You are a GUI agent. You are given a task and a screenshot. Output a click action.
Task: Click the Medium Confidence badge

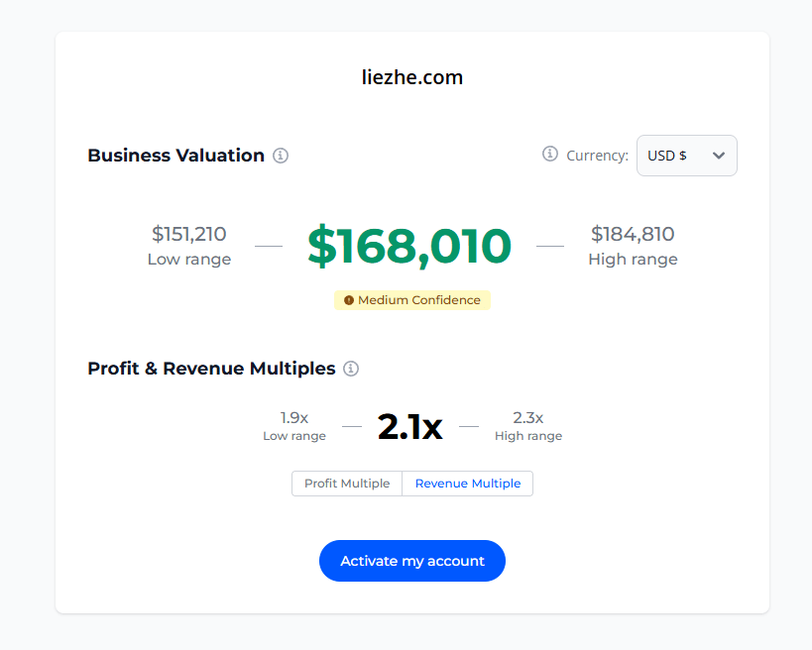412,300
